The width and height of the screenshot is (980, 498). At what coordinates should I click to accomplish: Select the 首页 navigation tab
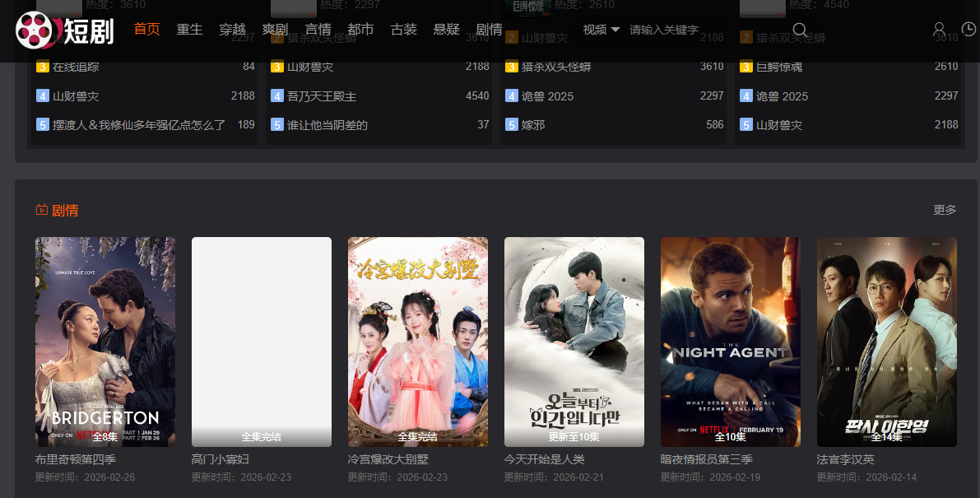pyautogui.click(x=146, y=30)
